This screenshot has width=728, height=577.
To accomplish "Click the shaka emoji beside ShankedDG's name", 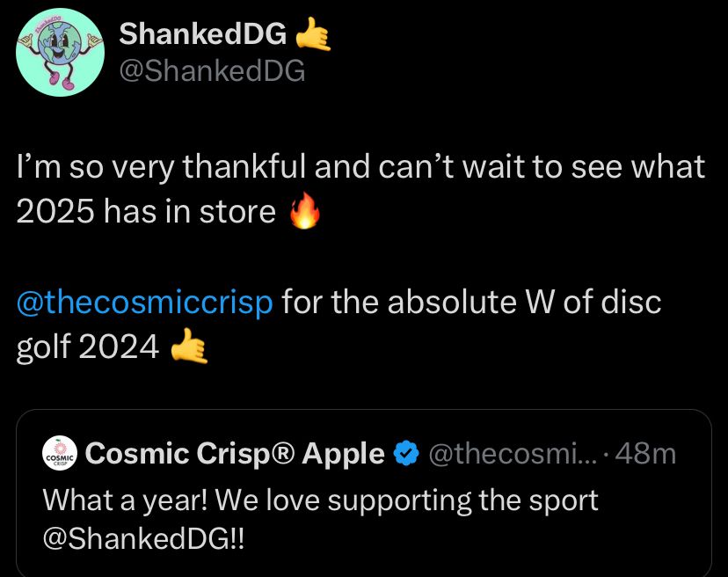I will point(315,32).
